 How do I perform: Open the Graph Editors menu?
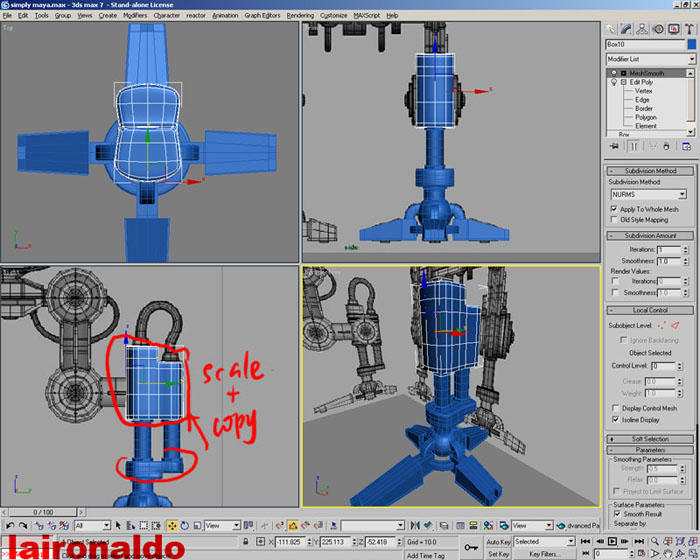[261, 16]
